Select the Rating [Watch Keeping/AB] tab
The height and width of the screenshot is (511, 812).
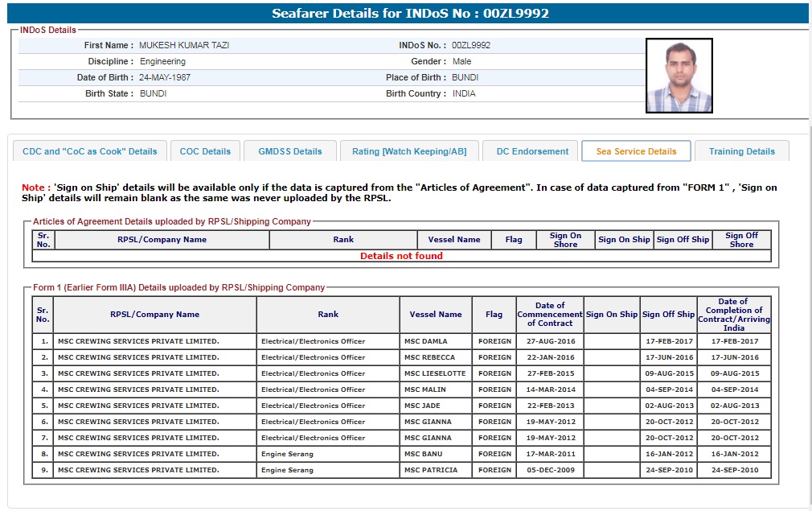(x=409, y=151)
